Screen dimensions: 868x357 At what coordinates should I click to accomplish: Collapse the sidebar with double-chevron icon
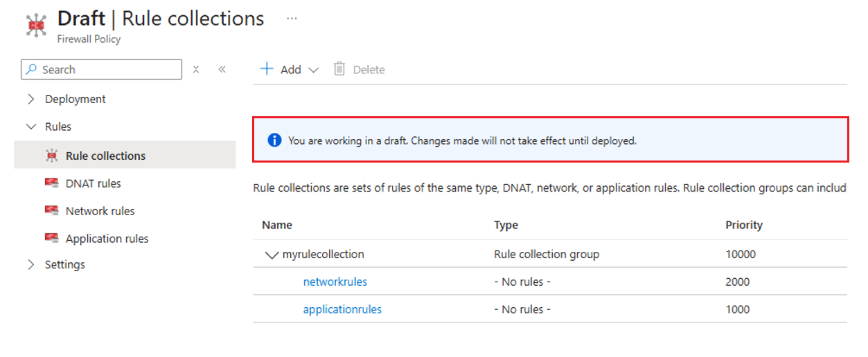222,69
